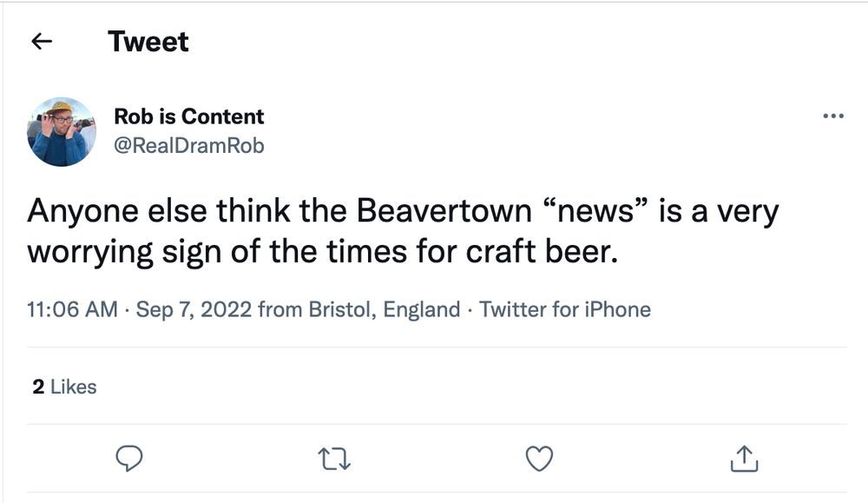Image resolution: width=868 pixels, height=503 pixels.
Task: Click the '11:06 AM' timestamp
Action: click(x=72, y=309)
